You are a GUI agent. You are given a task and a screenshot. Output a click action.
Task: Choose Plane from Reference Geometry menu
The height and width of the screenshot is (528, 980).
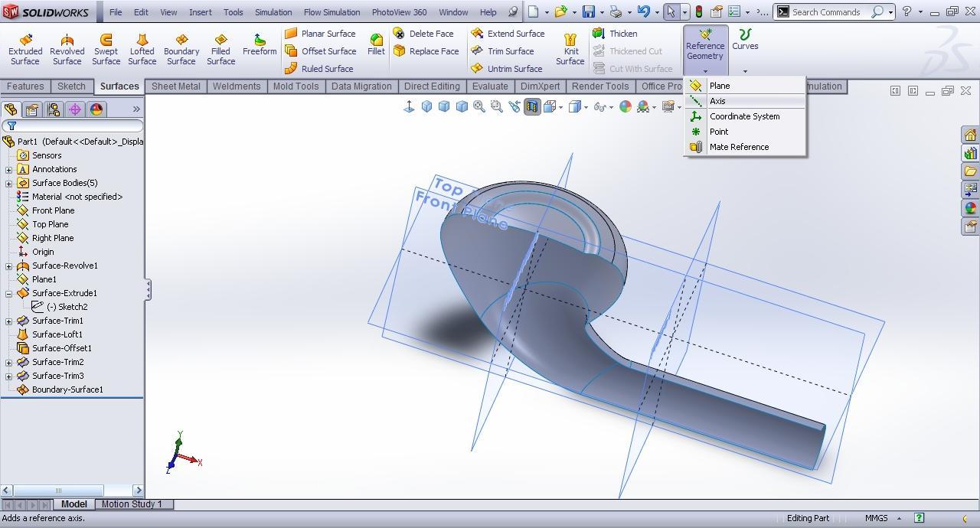tap(745, 86)
